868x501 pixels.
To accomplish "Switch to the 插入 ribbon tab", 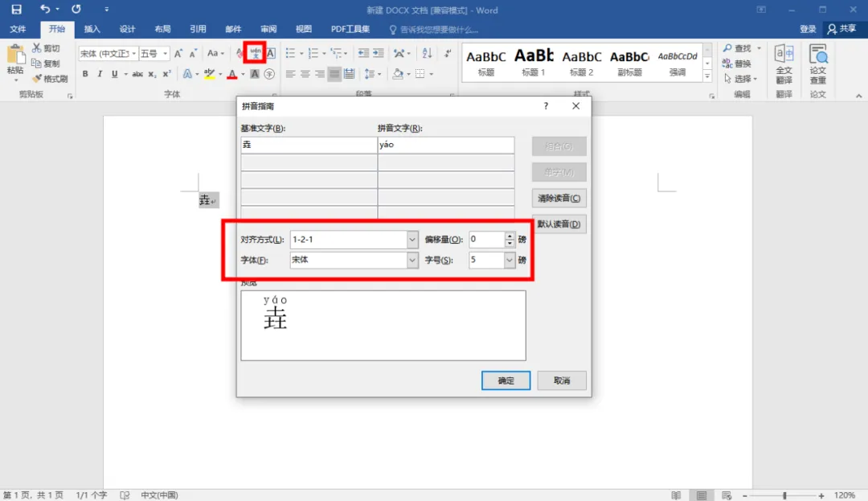I will pos(92,28).
